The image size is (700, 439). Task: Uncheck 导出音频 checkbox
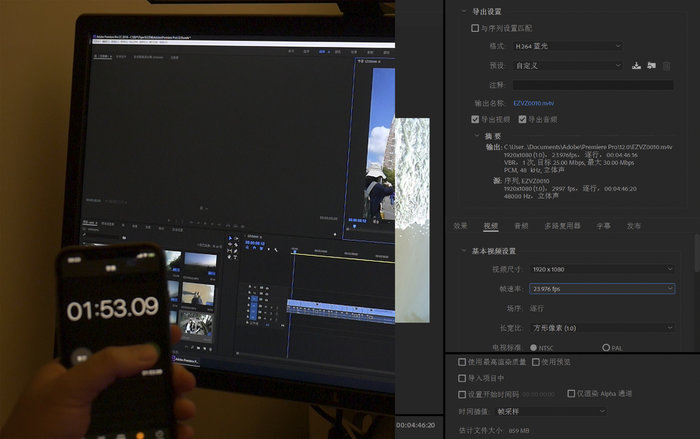[522, 119]
